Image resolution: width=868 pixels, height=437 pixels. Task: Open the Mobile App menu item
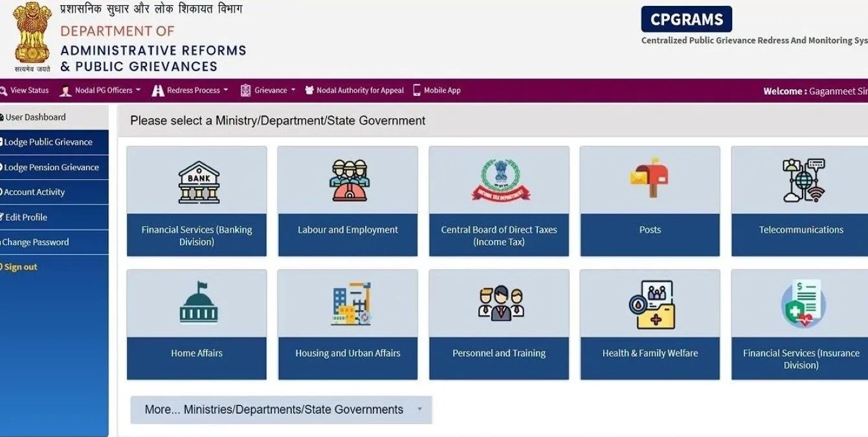442,91
